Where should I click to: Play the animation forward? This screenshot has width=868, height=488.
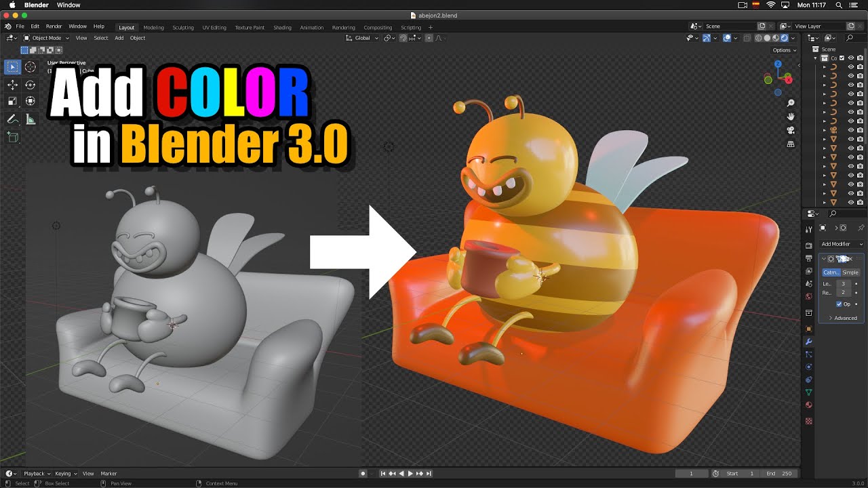410,474
